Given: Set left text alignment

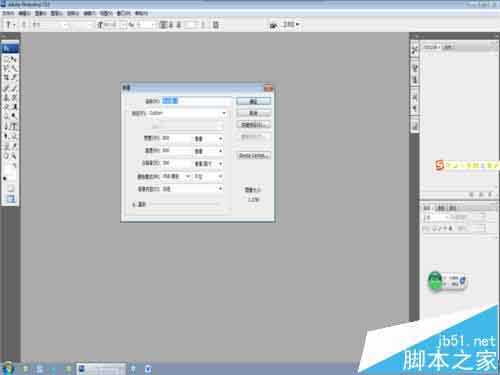Looking at the screenshot, I should (163, 25).
